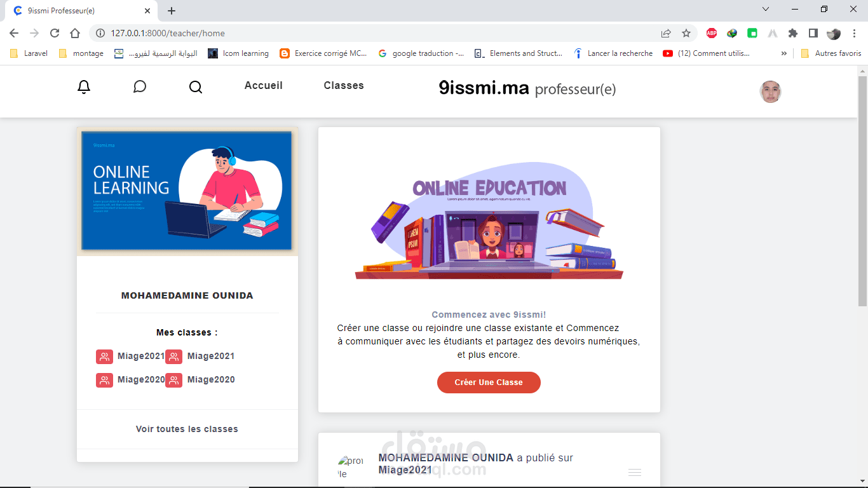Open the messages chat bubble icon

click(x=140, y=86)
